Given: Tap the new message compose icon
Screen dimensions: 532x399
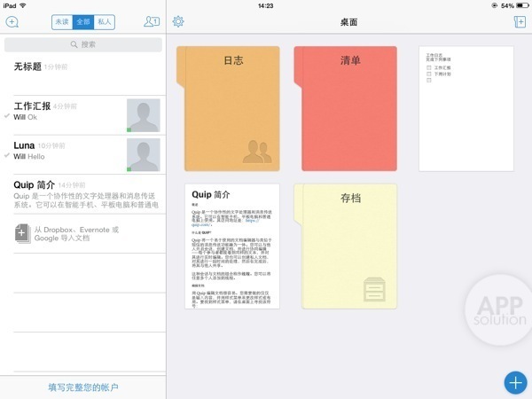Looking at the screenshot, I should point(12,22).
